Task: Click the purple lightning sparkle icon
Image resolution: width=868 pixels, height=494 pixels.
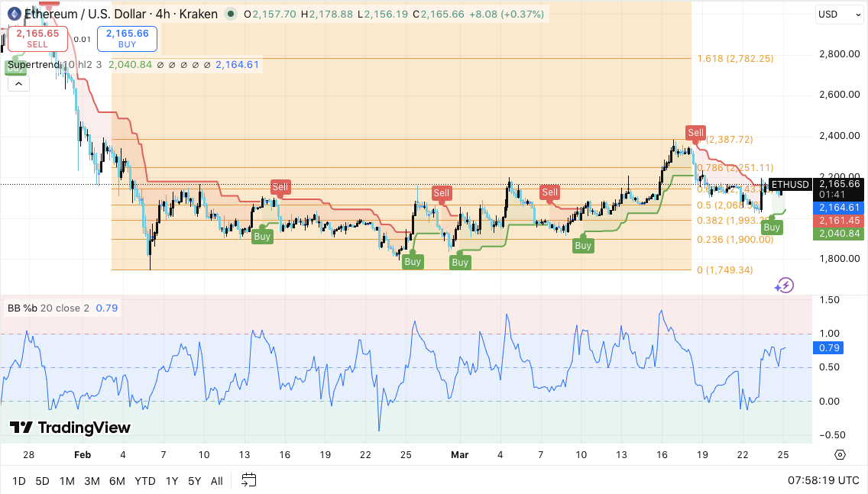Action: 784,286
